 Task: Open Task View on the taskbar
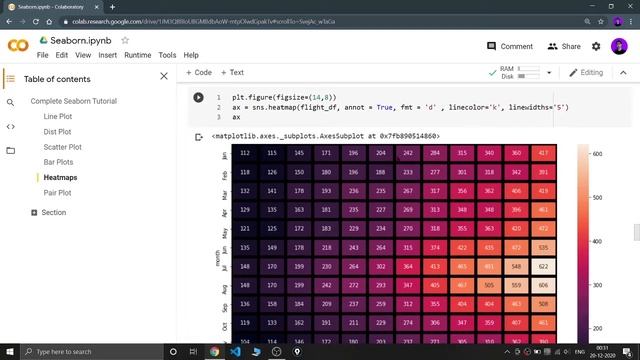193,351
